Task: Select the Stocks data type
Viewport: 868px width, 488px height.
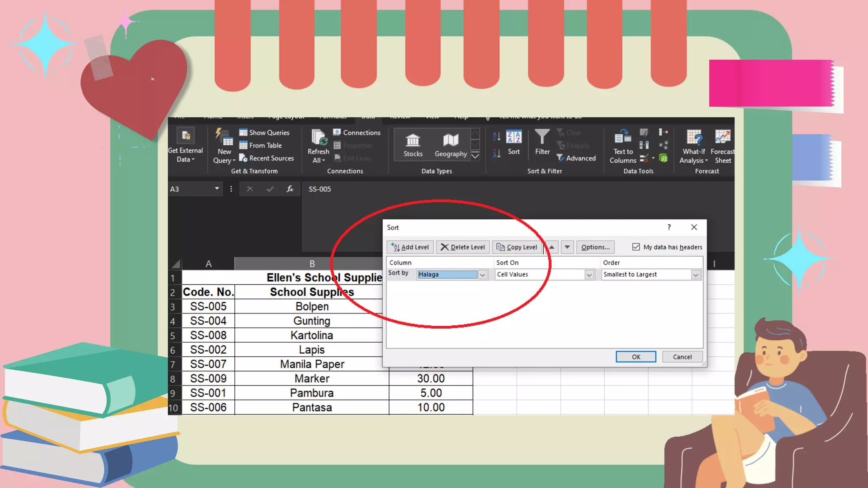Action: coord(413,145)
